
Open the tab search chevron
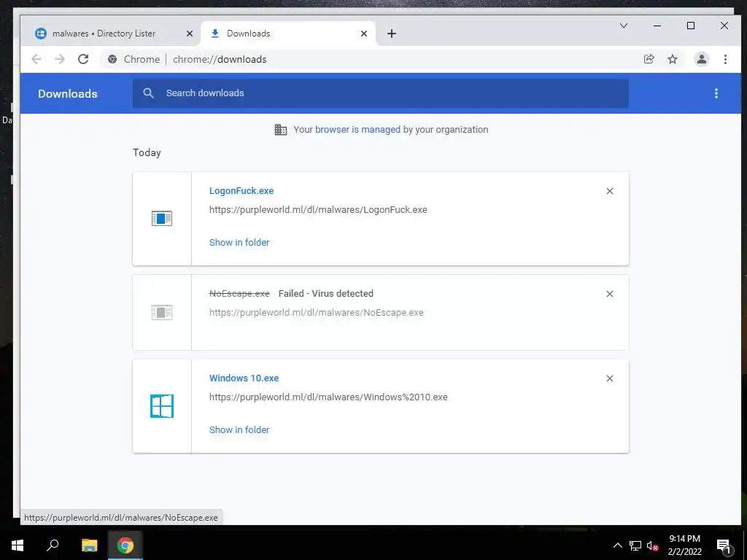[624, 26]
